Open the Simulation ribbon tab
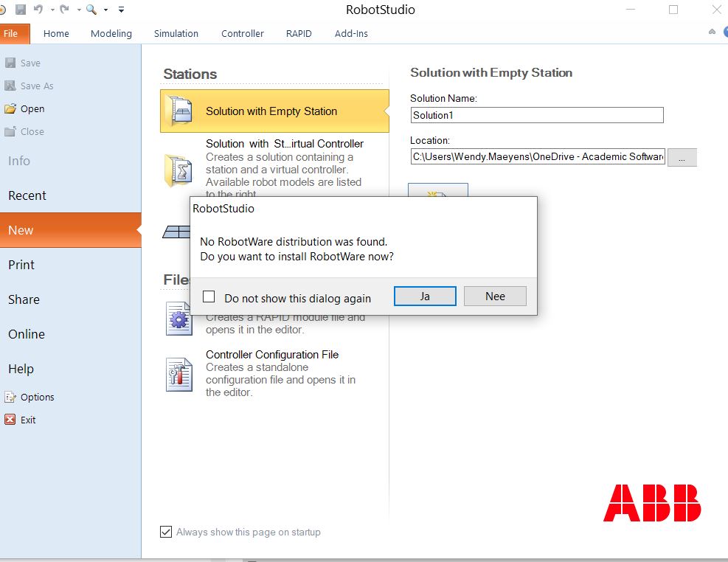Screen dimensions: 728x562 [176, 34]
